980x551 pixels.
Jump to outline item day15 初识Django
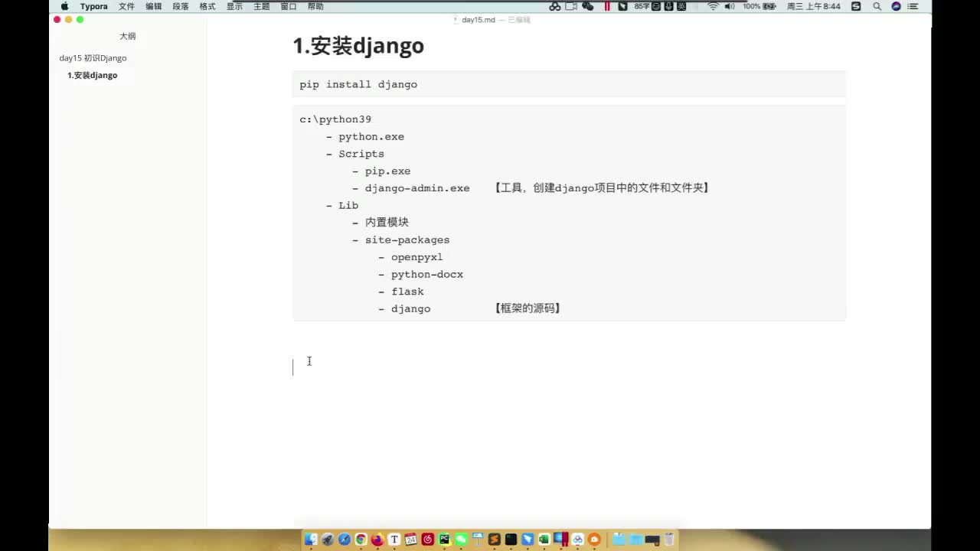tap(93, 58)
